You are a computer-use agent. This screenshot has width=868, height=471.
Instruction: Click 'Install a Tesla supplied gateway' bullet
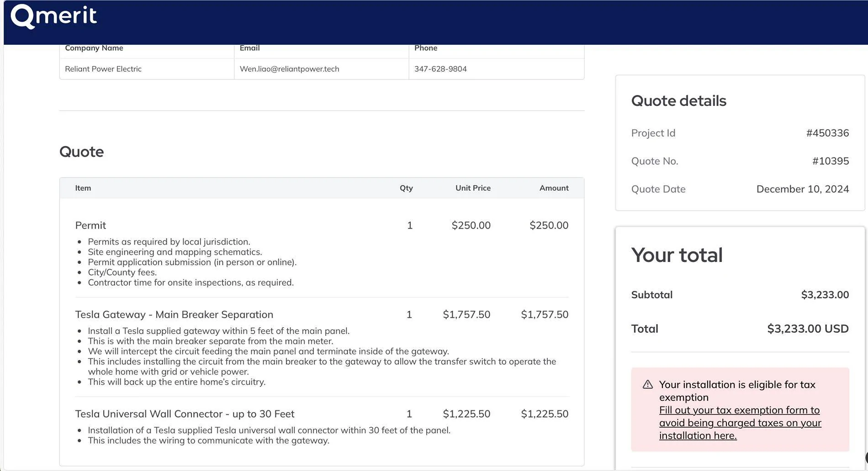tap(218, 331)
